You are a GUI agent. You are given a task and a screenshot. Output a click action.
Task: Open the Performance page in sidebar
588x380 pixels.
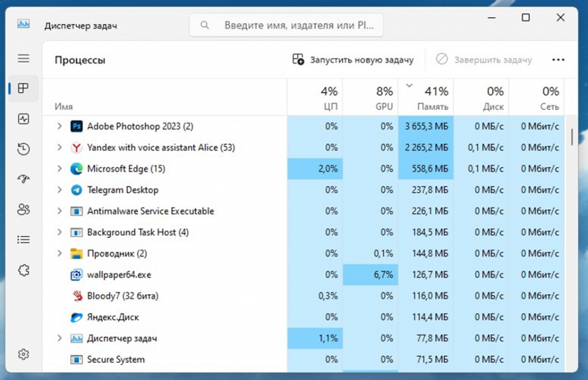click(x=24, y=119)
